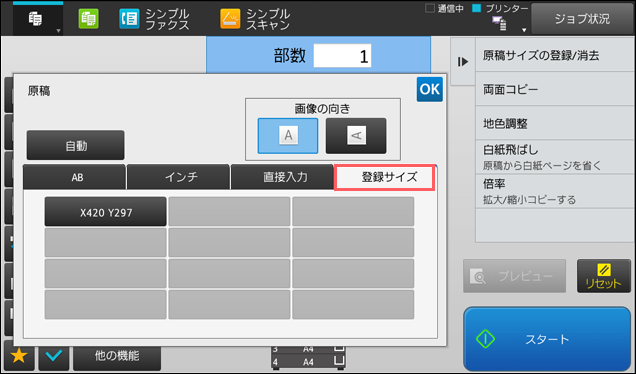Tap the blue checkmark icon
636x374 pixels.
coord(54,356)
